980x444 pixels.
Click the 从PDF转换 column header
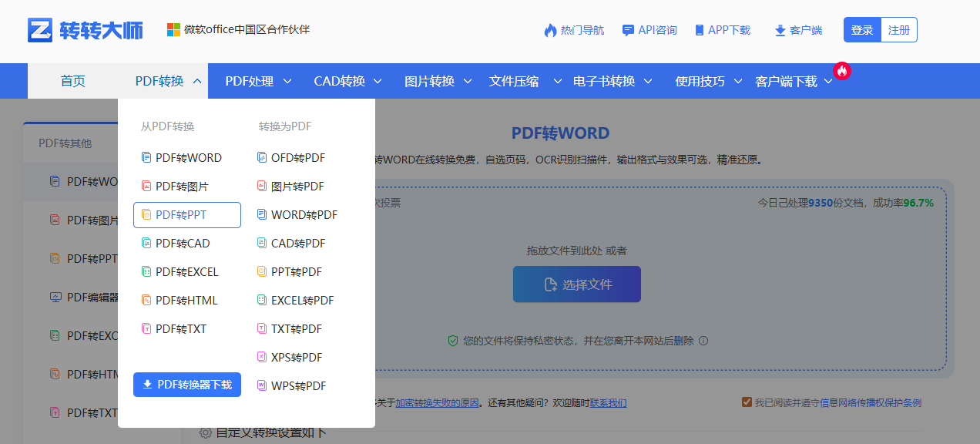click(167, 126)
